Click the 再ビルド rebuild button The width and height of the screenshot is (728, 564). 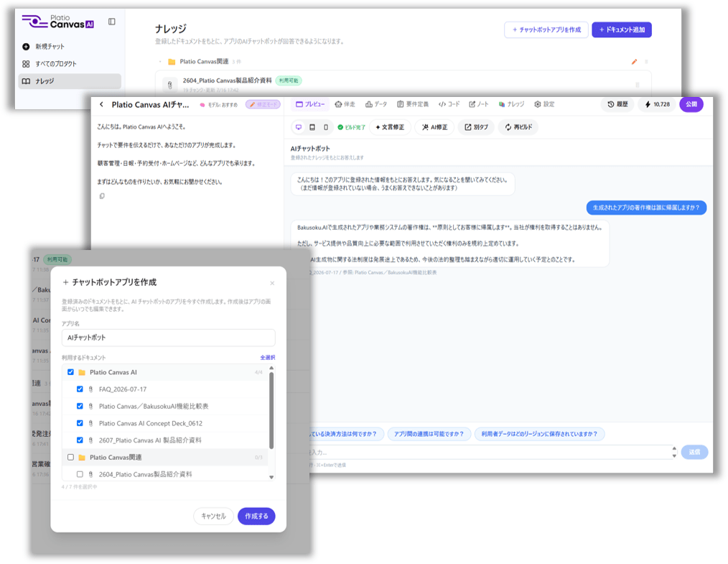click(x=518, y=127)
